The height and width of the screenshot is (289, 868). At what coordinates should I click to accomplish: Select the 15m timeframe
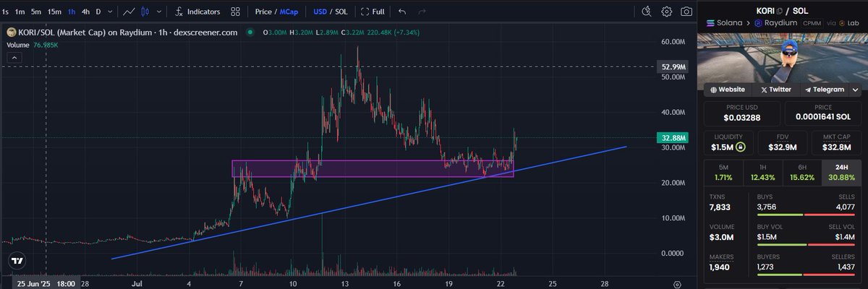[54, 12]
